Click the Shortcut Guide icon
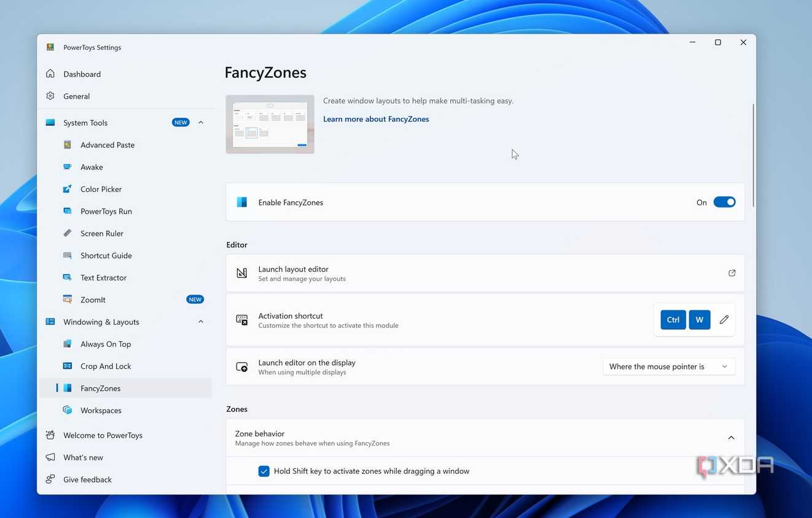Viewport: 812px width, 518px height. 68,255
